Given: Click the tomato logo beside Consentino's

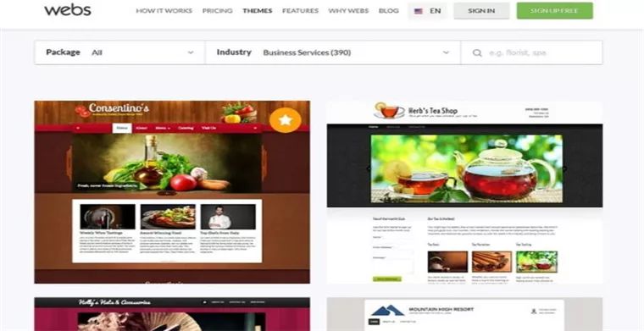Looking at the screenshot, I should click(x=82, y=111).
